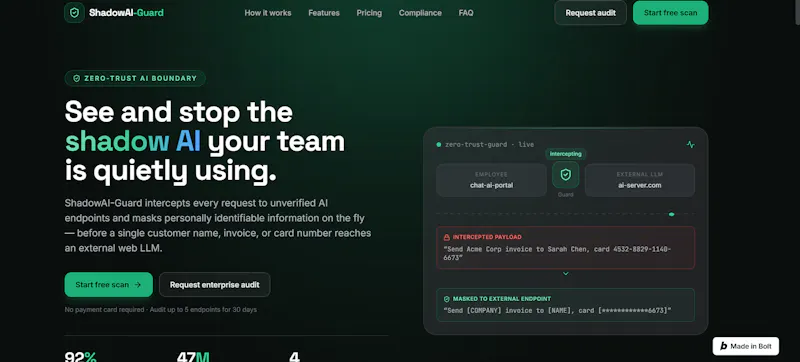Open the FAQ nav link
Image resolution: width=800 pixels, height=362 pixels.
(466, 13)
